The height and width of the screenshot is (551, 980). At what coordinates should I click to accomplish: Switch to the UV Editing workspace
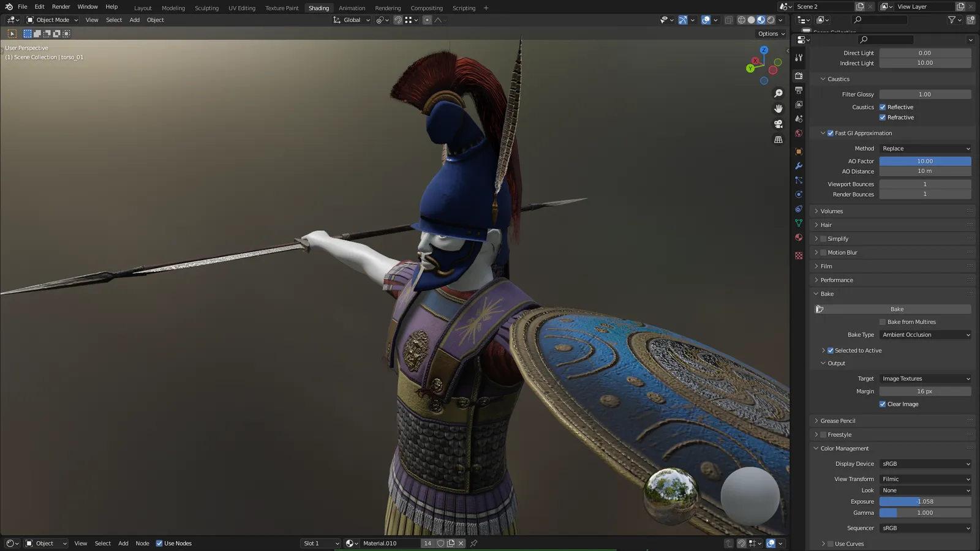click(x=242, y=8)
